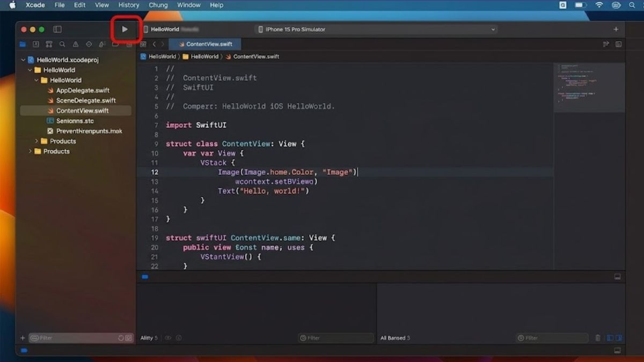Click the Text("Hello, world!") line

pos(264,191)
